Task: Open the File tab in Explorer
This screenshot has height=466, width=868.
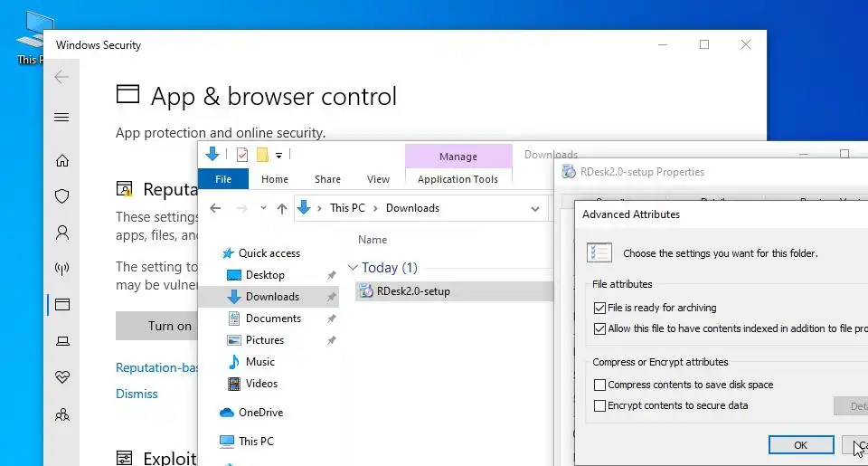Action: click(223, 179)
